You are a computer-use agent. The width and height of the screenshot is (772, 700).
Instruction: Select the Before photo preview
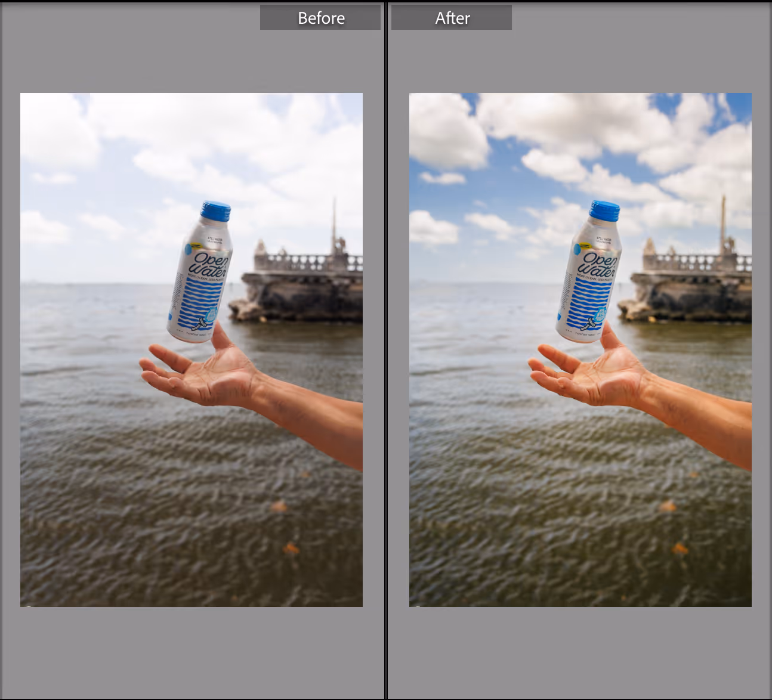(192, 350)
